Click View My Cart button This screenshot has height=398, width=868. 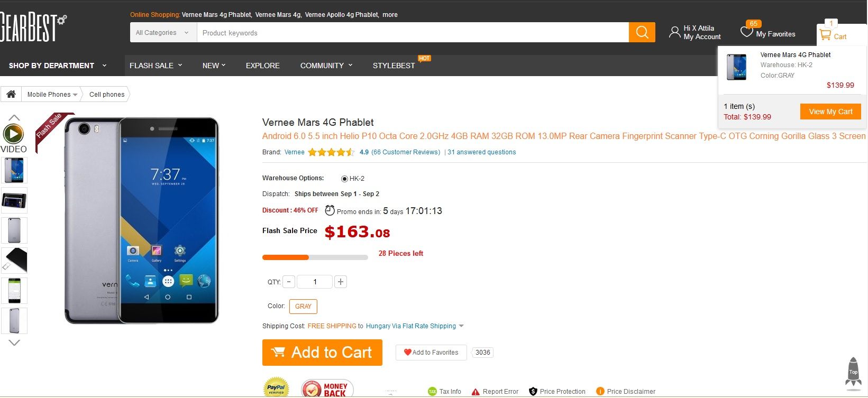(x=830, y=112)
